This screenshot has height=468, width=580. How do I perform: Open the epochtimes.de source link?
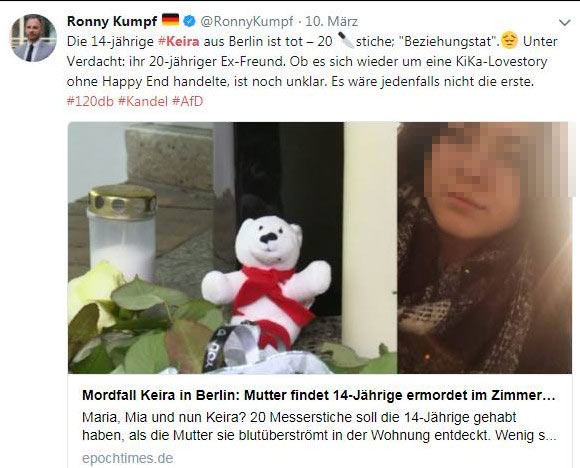pyautogui.click(x=128, y=458)
